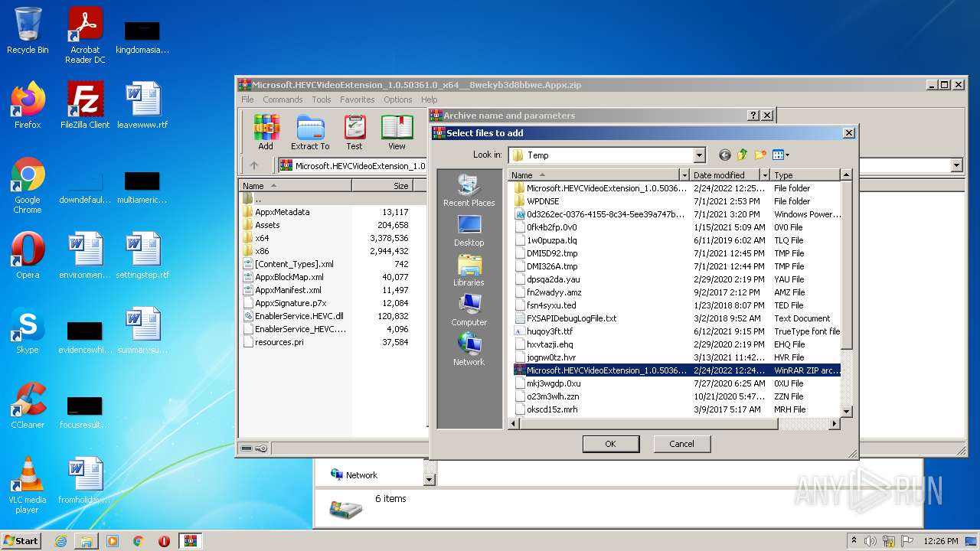Select the highlighted Microsoft.HEVCVideoExtension ZIP archive
Image resolution: width=980 pixels, height=551 pixels.
676,370
